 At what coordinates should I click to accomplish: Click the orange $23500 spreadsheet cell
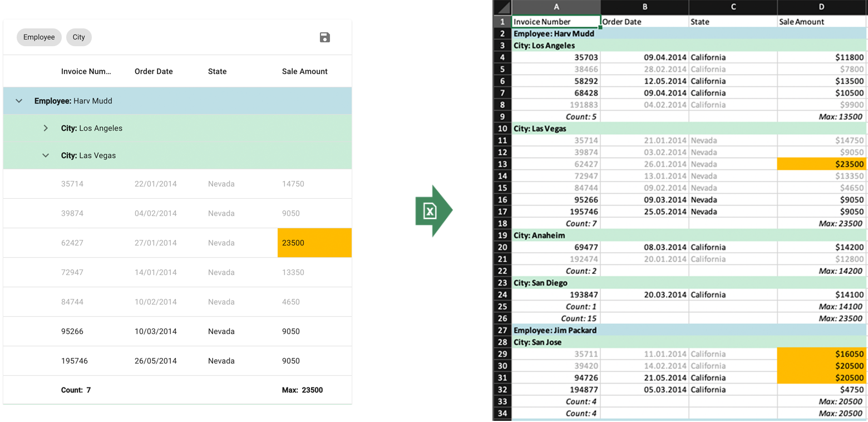[822, 164]
